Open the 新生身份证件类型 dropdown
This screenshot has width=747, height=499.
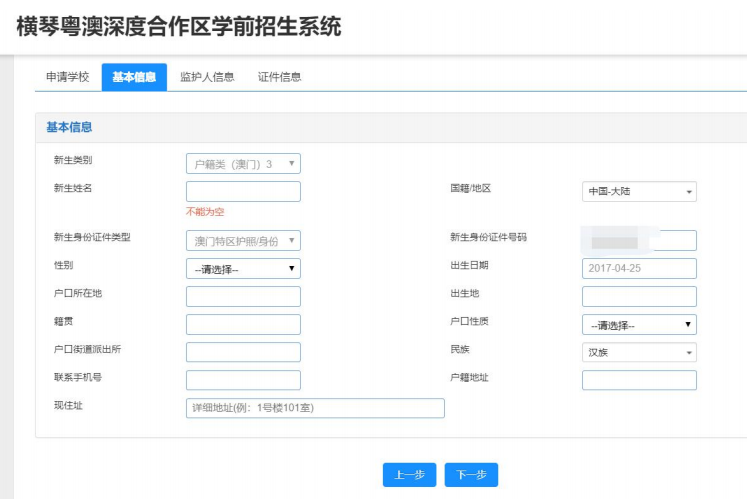pyautogui.click(x=243, y=240)
